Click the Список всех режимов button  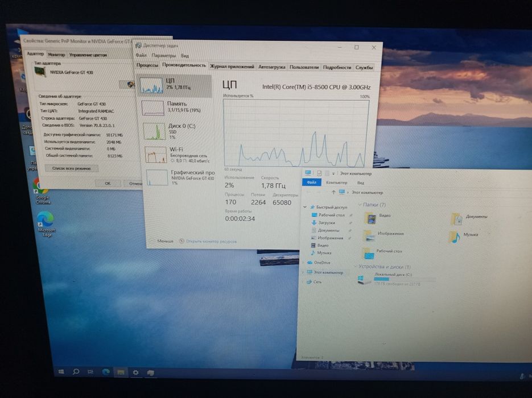(71, 168)
